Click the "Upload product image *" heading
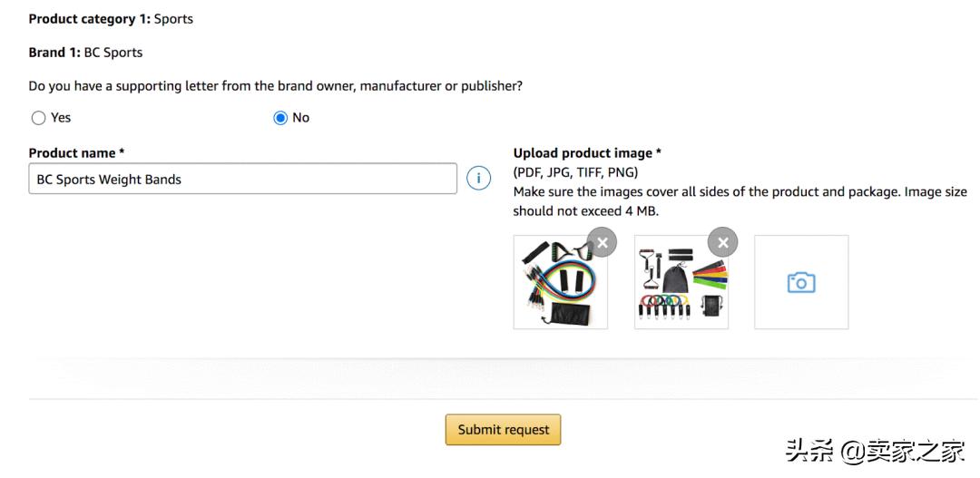Viewport: 980px width, 478px height. coord(587,153)
